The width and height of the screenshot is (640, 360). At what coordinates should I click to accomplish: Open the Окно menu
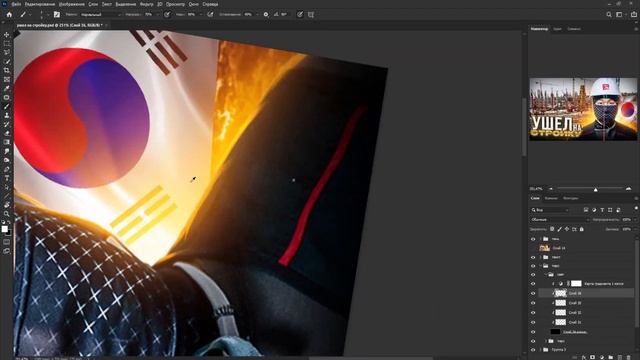pyautogui.click(x=193, y=4)
